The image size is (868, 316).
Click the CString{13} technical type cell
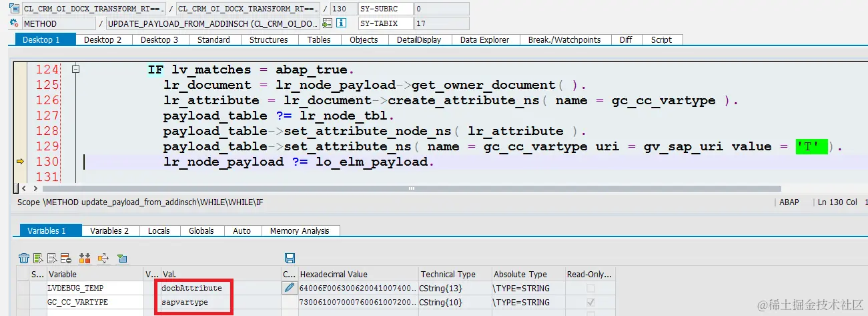pyautogui.click(x=454, y=288)
